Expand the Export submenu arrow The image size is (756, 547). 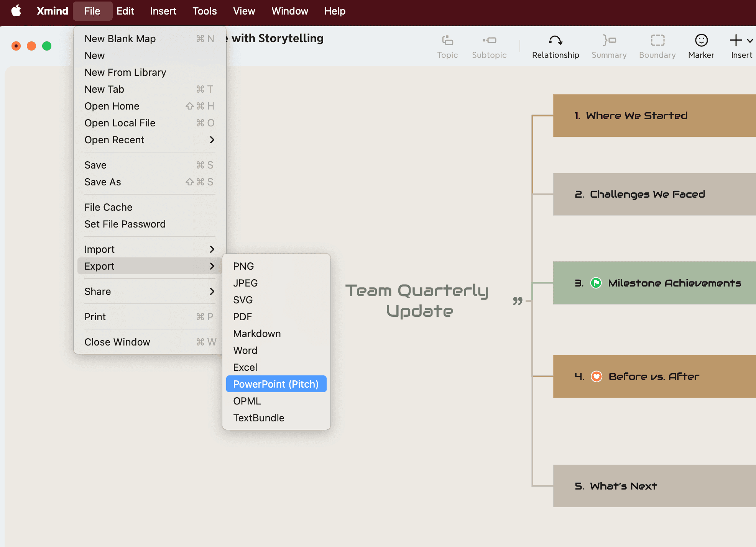[212, 266]
